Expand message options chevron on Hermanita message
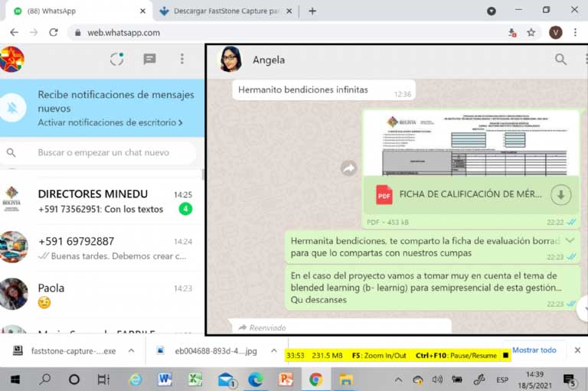The height and width of the screenshot is (391, 588). click(x=570, y=240)
